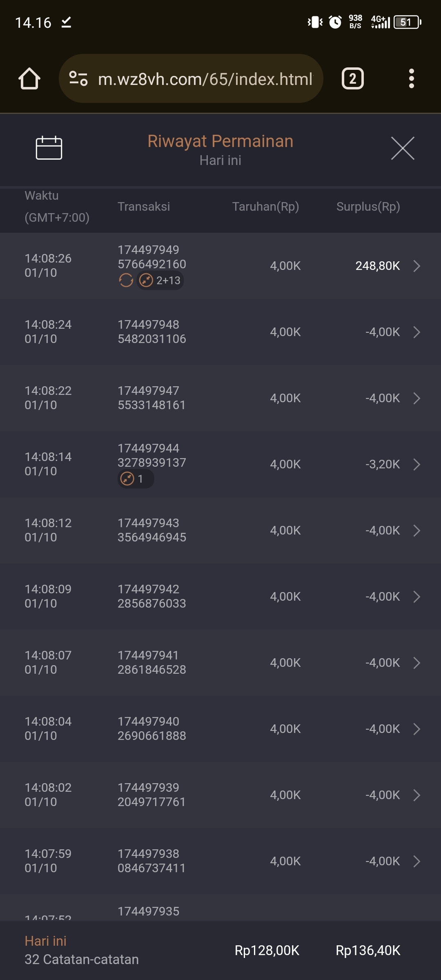Open the calendar date picker icon
The image size is (441, 980).
pos(49,148)
